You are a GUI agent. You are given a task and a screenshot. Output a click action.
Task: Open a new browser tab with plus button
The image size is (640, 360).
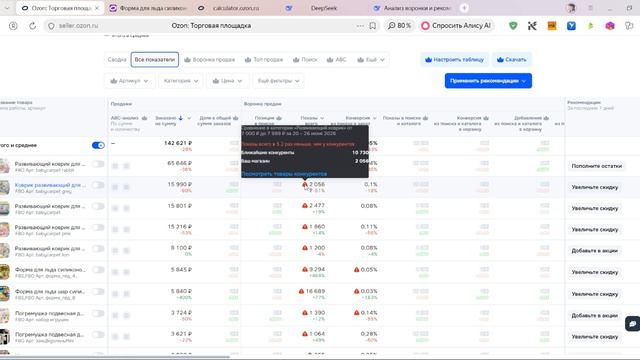(x=464, y=8)
